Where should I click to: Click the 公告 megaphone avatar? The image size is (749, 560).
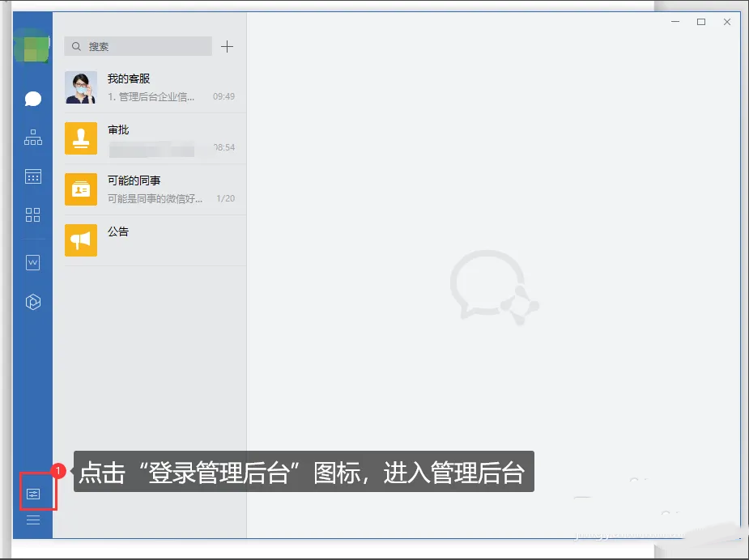coord(80,240)
